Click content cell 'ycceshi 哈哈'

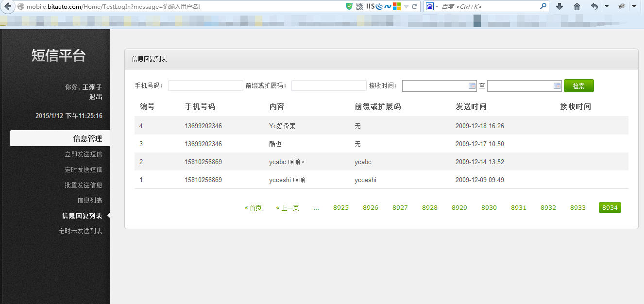tap(287, 180)
